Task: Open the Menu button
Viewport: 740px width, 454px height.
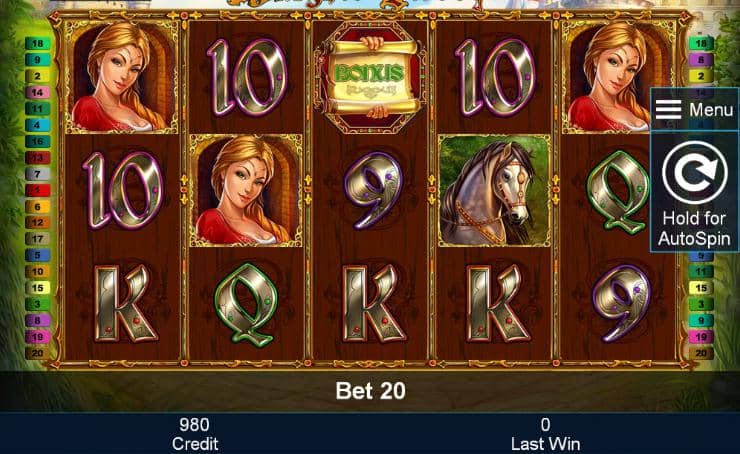Action: coord(694,109)
